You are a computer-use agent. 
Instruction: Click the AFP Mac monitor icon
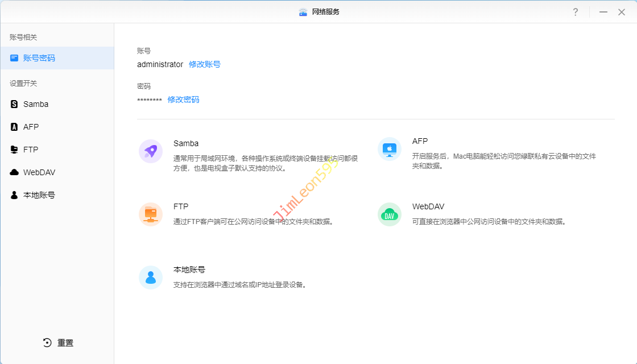coord(390,149)
